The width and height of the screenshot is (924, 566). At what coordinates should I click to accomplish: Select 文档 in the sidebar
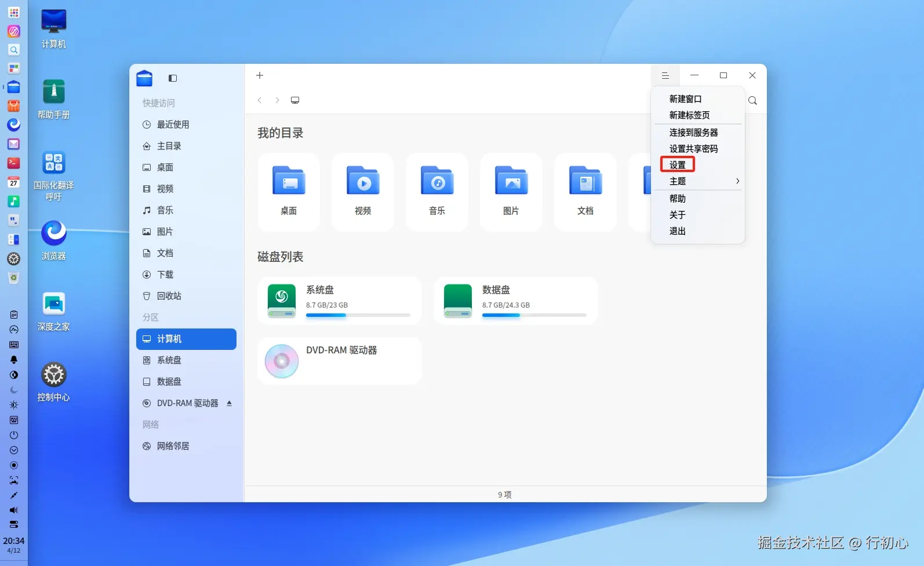click(x=186, y=253)
